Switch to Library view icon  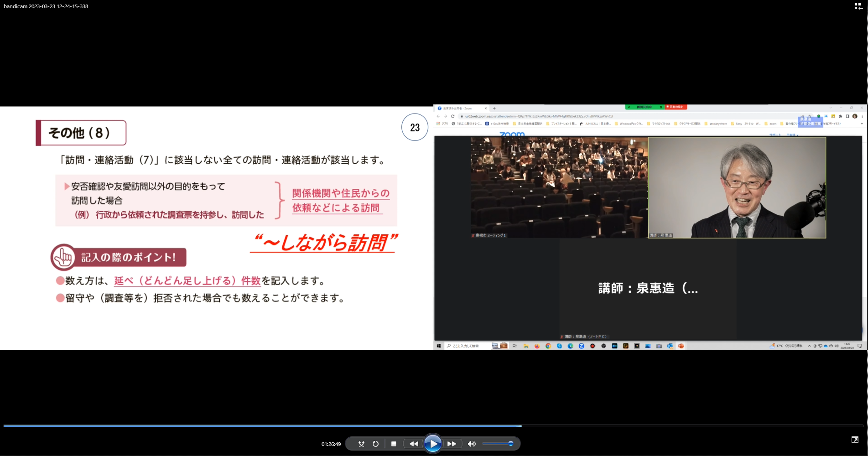858,6
